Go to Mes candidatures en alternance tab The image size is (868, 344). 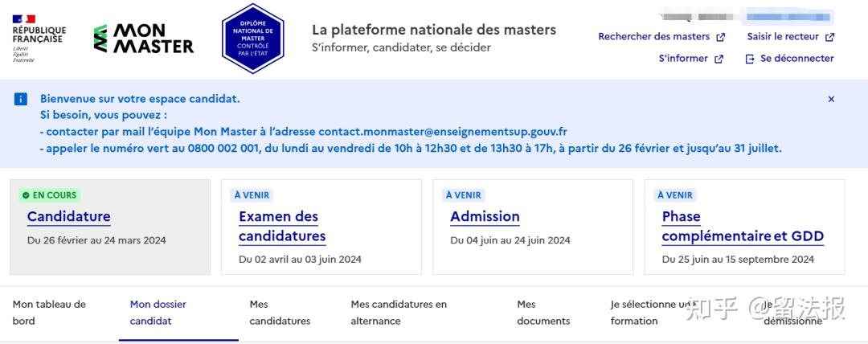click(399, 313)
